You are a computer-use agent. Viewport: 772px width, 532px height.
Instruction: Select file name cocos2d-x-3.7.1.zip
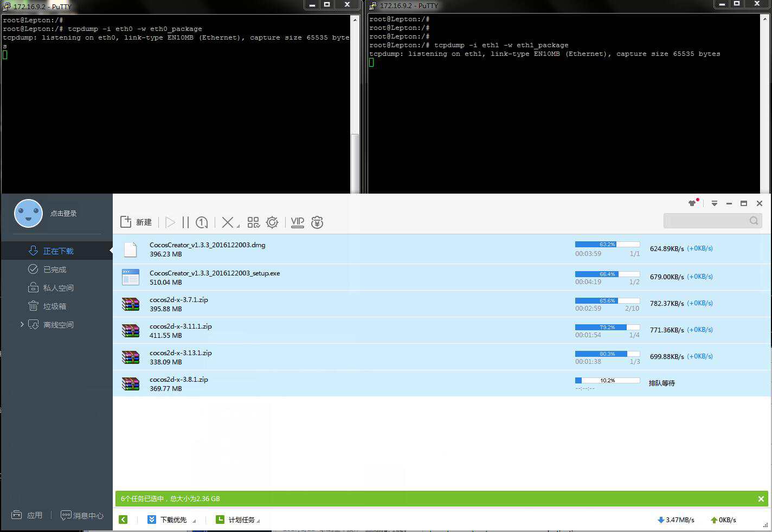(179, 300)
